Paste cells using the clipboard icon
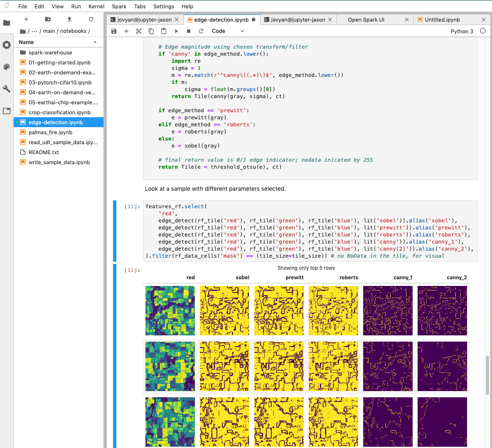 pos(163,31)
